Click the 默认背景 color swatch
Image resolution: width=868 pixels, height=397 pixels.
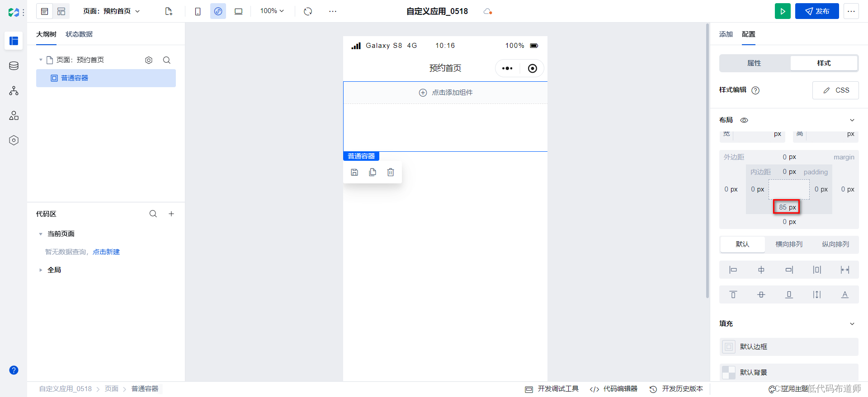tap(729, 373)
